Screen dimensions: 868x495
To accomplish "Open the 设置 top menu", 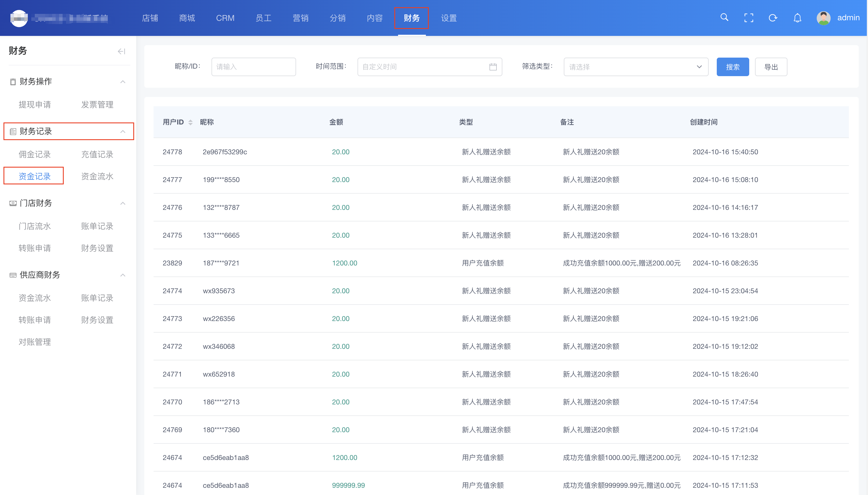I will [x=449, y=18].
